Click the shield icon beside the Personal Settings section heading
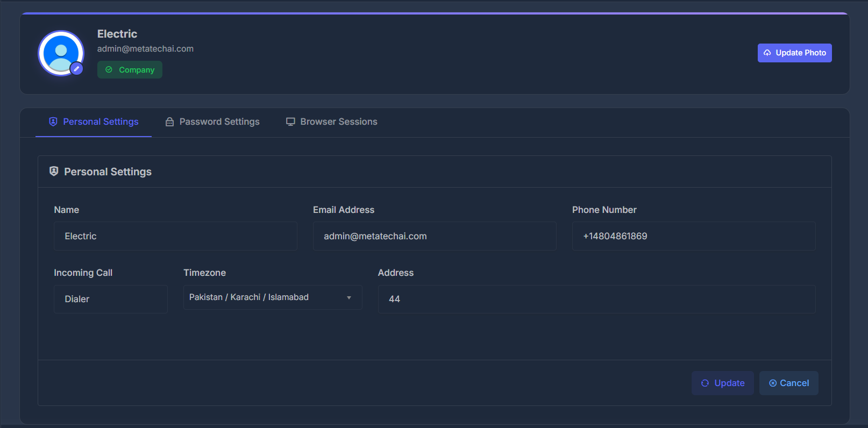The image size is (868, 428). pyautogui.click(x=54, y=172)
